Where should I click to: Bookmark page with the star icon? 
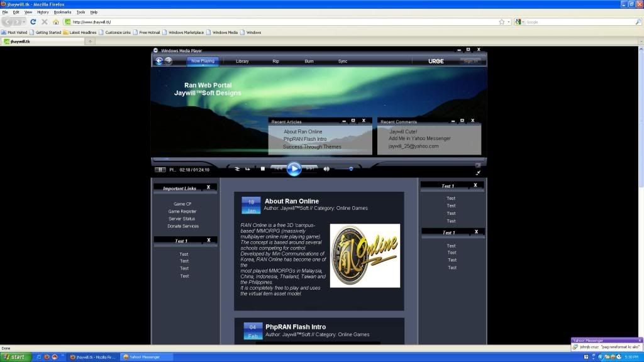501,21
